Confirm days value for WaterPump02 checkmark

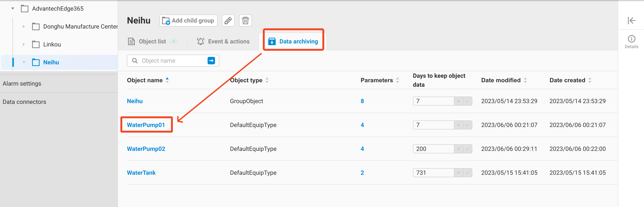(467, 149)
